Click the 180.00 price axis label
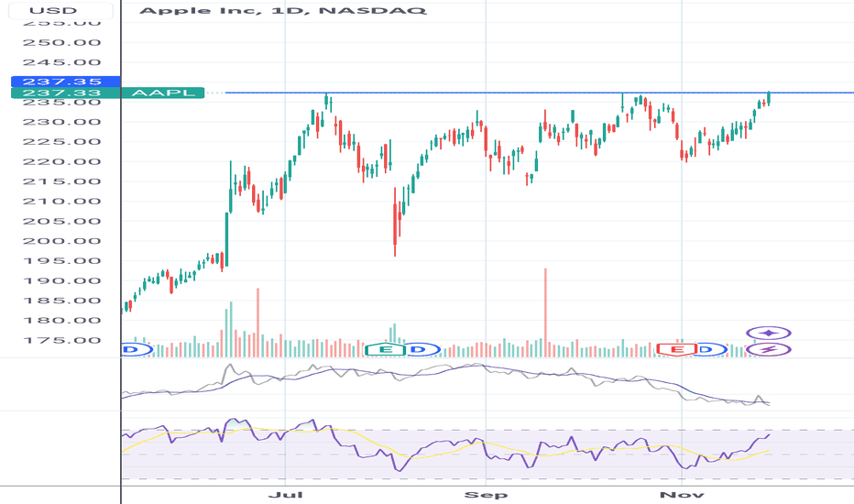Viewport: 854px width, 504px height. [x=61, y=321]
